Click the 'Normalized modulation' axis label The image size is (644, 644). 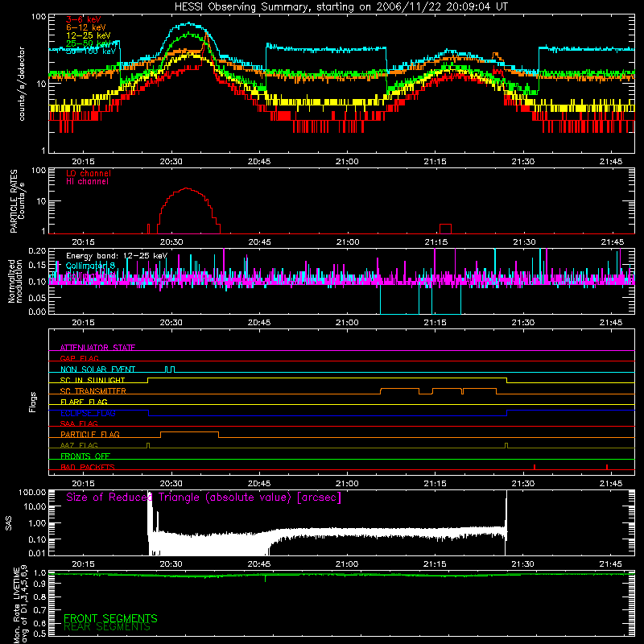(x=15, y=281)
